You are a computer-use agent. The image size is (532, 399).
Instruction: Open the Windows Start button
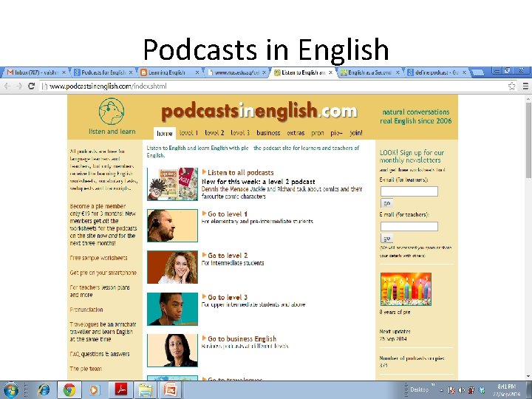(11, 390)
